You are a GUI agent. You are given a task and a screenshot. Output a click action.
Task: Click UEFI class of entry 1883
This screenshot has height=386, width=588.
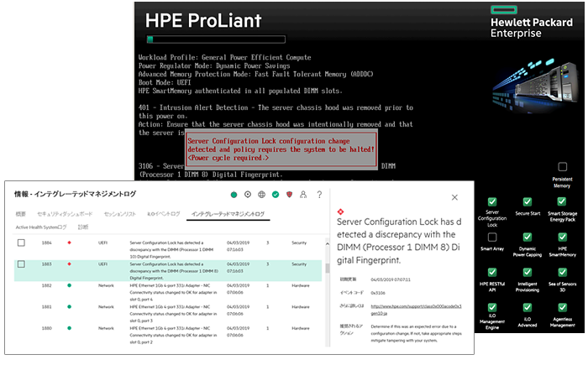pos(103,264)
